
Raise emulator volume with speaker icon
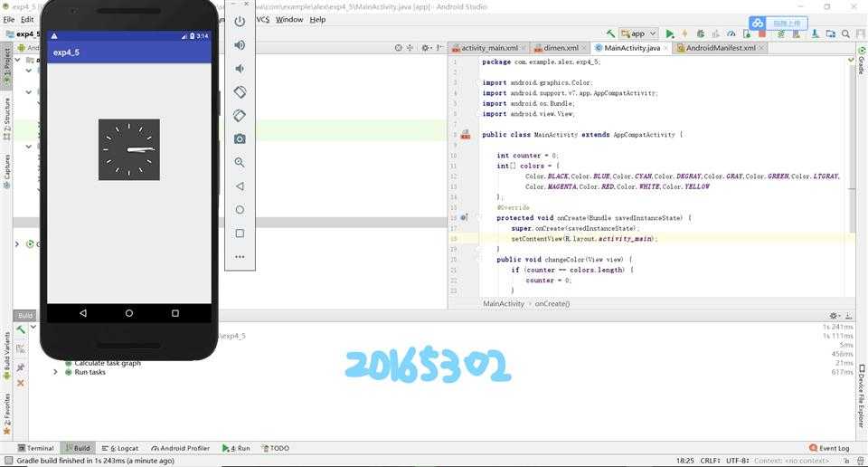240,45
